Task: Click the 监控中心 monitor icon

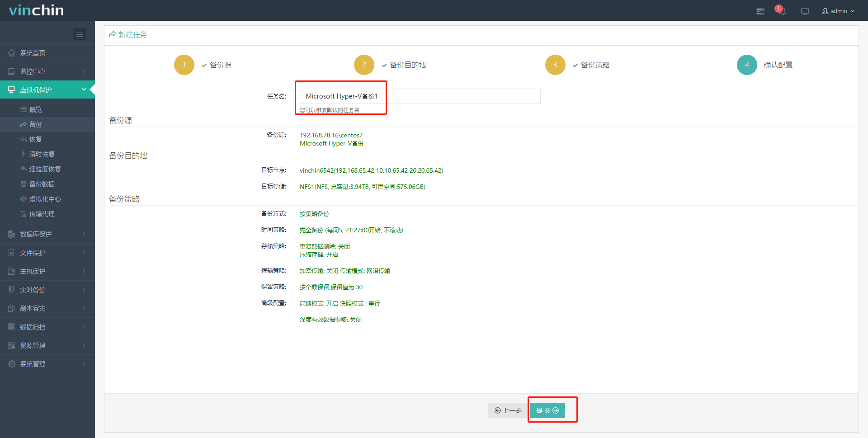Action: 11,71
